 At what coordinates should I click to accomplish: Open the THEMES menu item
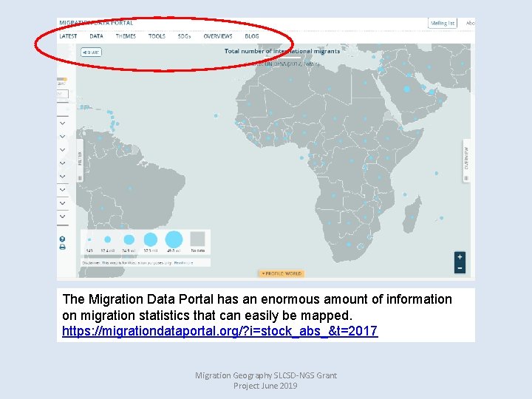126,36
